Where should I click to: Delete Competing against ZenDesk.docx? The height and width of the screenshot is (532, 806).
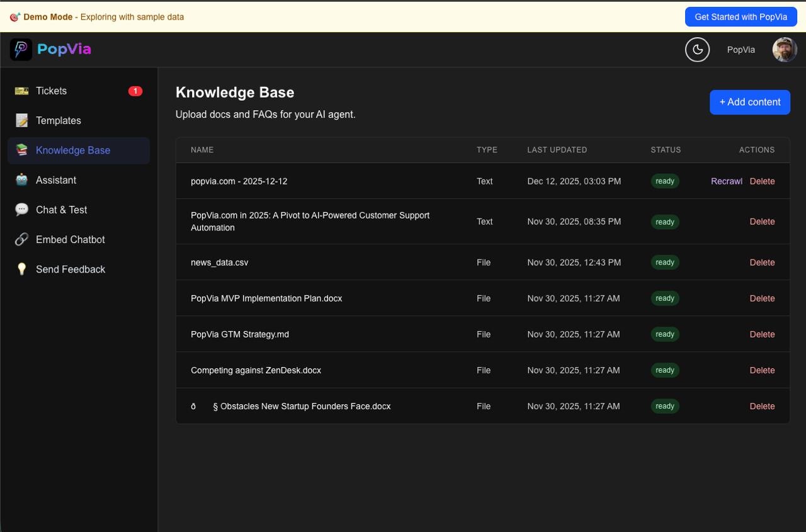[x=762, y=370]
